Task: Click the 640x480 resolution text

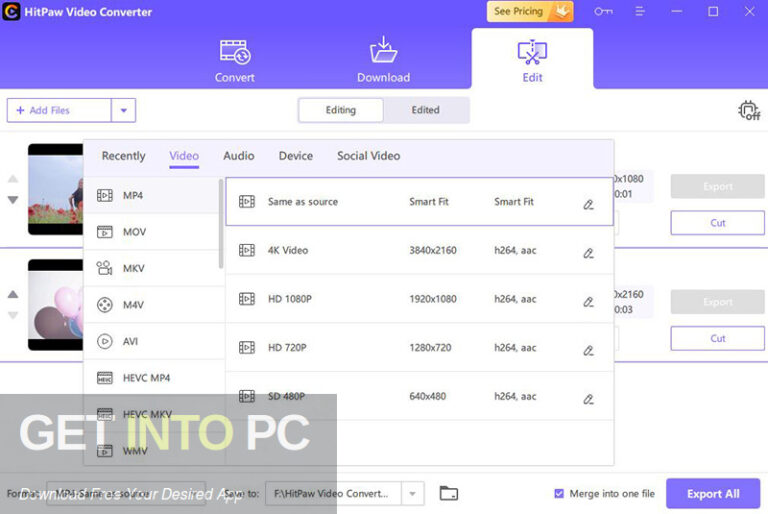Action: (x=428, y=396)
